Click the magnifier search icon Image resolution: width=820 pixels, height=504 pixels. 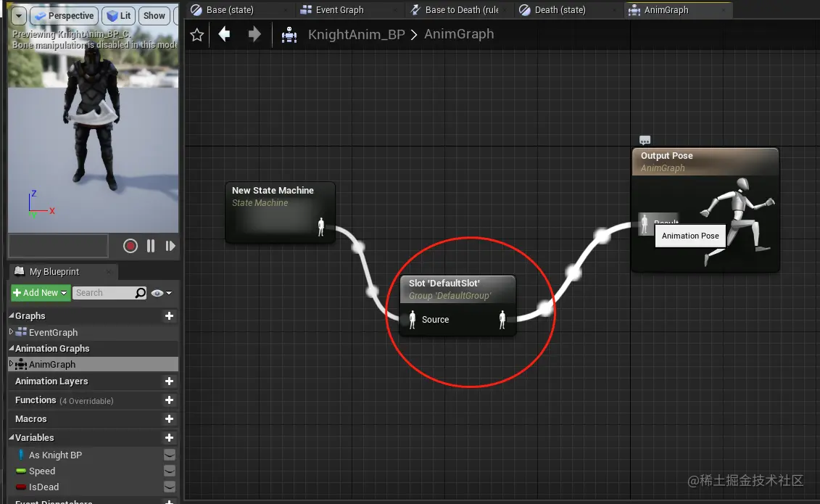pos(140,293)
